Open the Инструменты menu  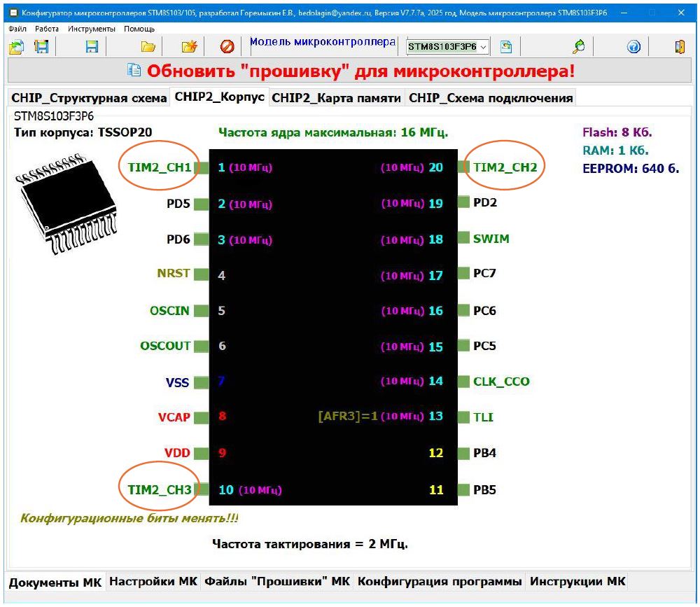(x=92, y=29)
